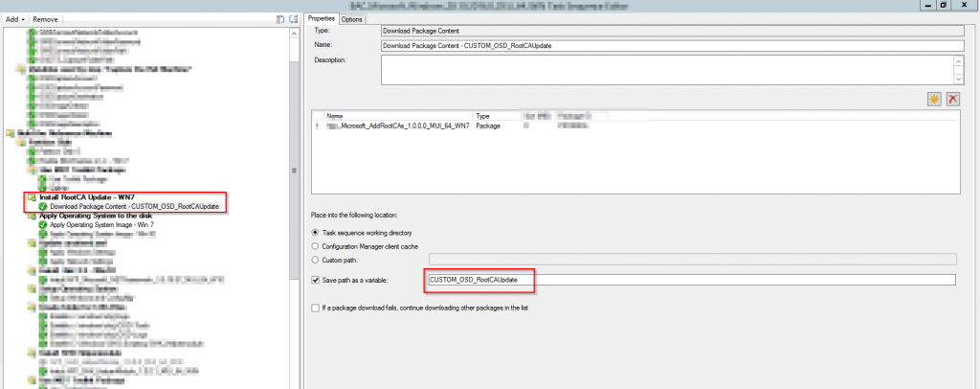Viewport: 980px width, 389px height.
Task: Select the Apply Operating System Image - Win 7 step
Action: coord(101,224)
